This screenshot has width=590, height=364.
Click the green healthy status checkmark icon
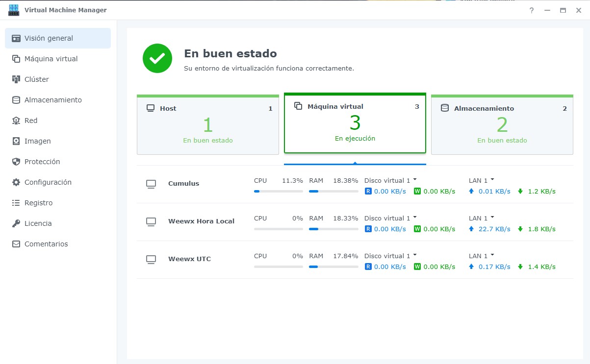[157, 58]
